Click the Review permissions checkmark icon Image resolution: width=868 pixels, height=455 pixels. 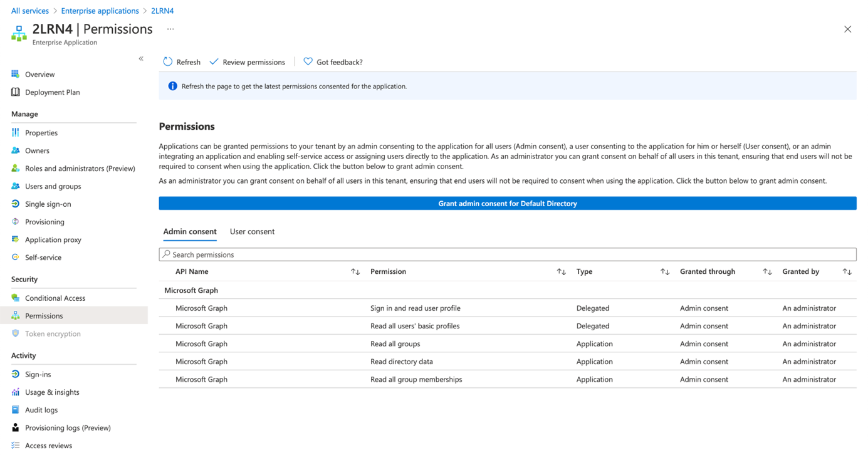pyautogui.click(x=214, y=61)
